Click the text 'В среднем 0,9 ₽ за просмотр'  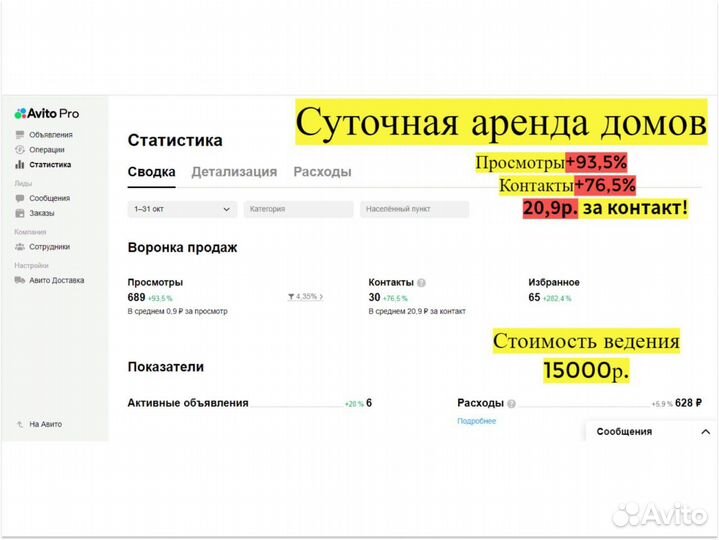tap(177, 311)
